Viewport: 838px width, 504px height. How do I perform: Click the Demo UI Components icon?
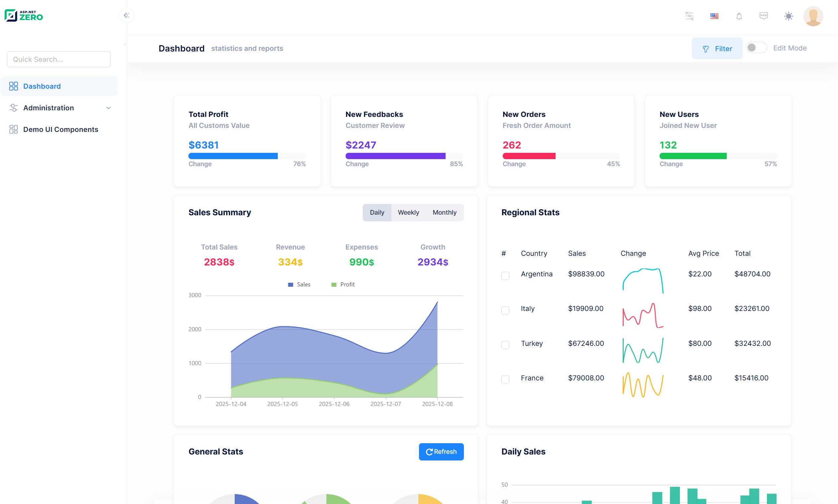(14, 129)
